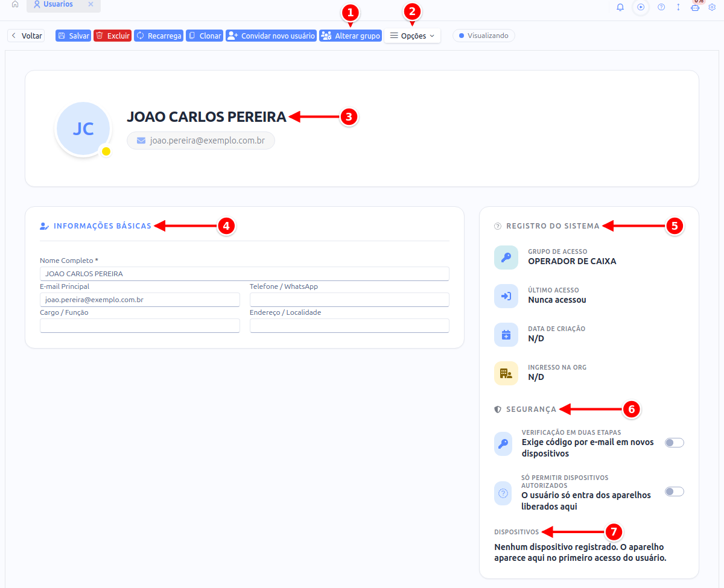Image resolution: width=724 pixels, height=588 pixels.
Task: Click the vertical arrows icon in header
Action: [678, 7]
